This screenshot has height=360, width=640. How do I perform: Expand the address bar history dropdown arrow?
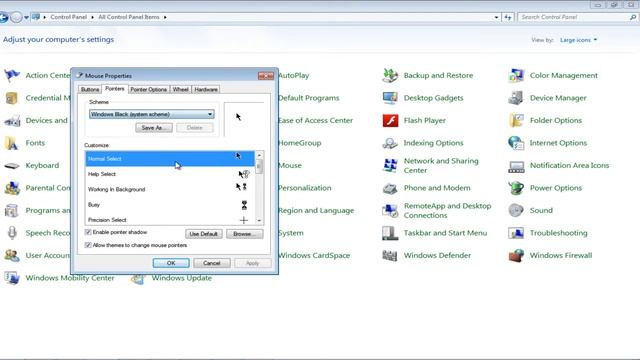tap(496, 17)
